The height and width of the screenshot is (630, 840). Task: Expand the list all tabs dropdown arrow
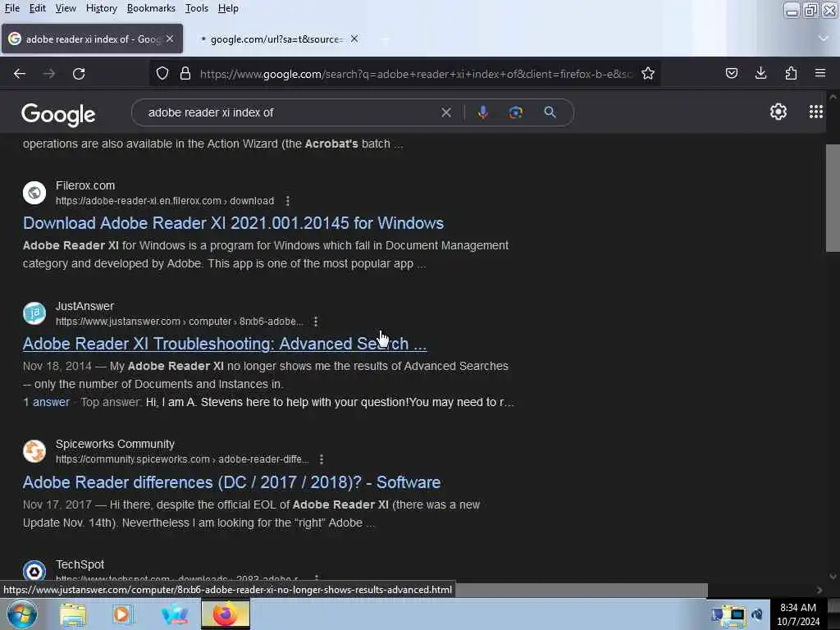[824, 39]
